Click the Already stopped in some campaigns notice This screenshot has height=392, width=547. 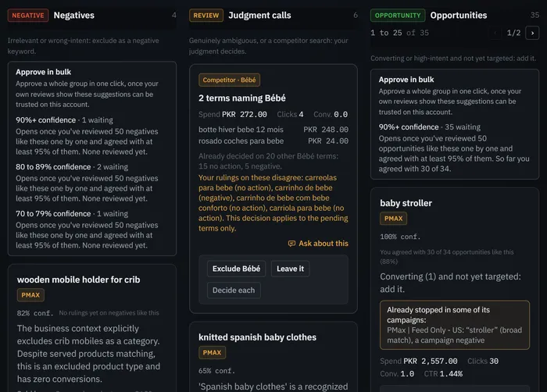455,325
